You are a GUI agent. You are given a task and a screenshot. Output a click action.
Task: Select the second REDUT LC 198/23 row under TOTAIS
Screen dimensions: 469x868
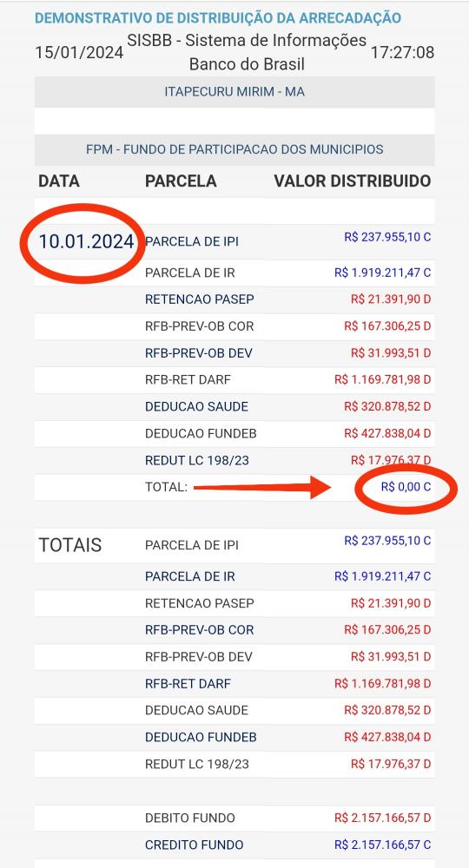pyautogui.click(x=234, y=764)
